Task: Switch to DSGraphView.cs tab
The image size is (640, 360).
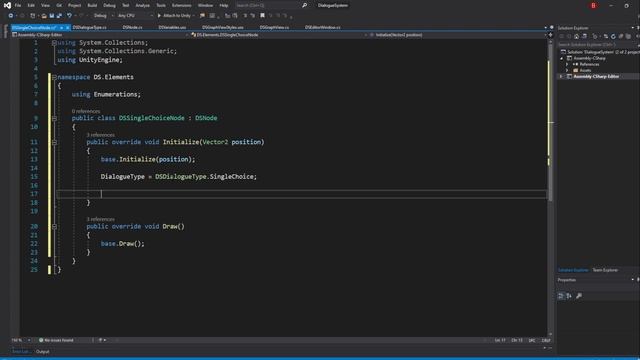Action: coord(274,27)
